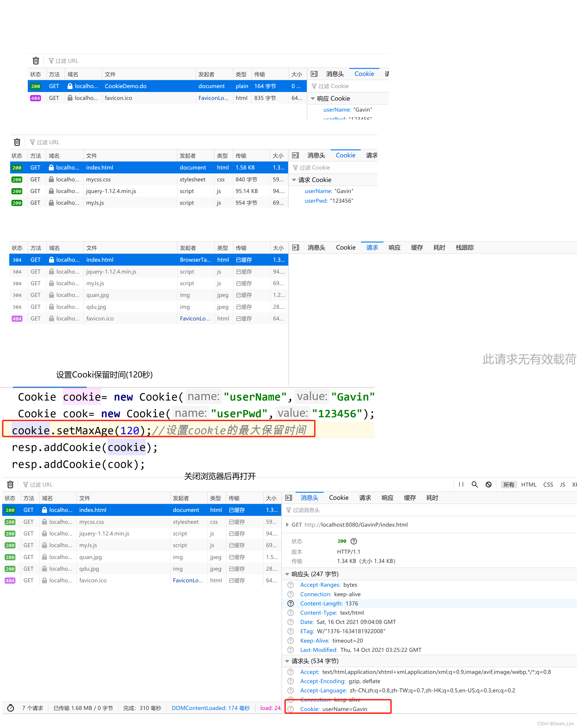
Task: Click the lock icon in the CookieDemo.do row
Action: [x=70, y=86]
